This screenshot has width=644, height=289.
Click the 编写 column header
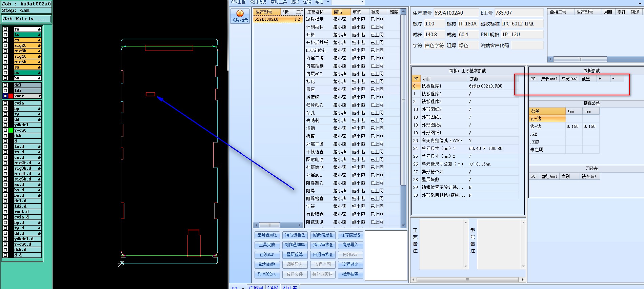[341, 12]
